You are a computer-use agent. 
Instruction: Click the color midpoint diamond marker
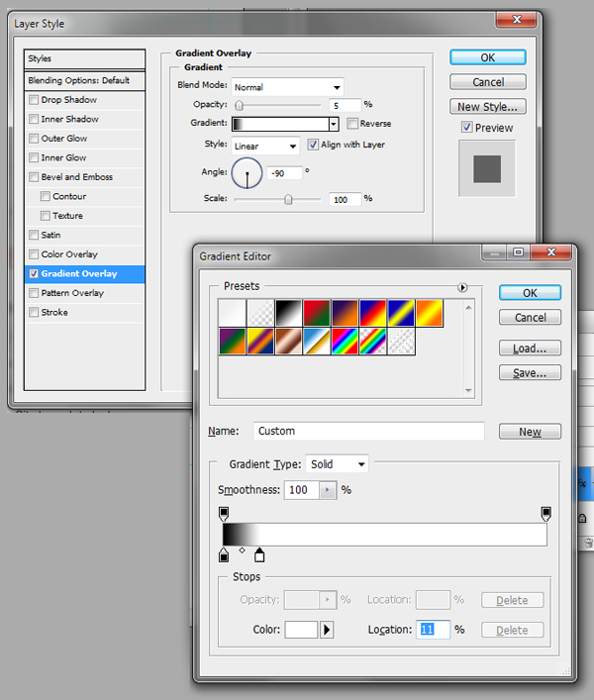point(242,550)
